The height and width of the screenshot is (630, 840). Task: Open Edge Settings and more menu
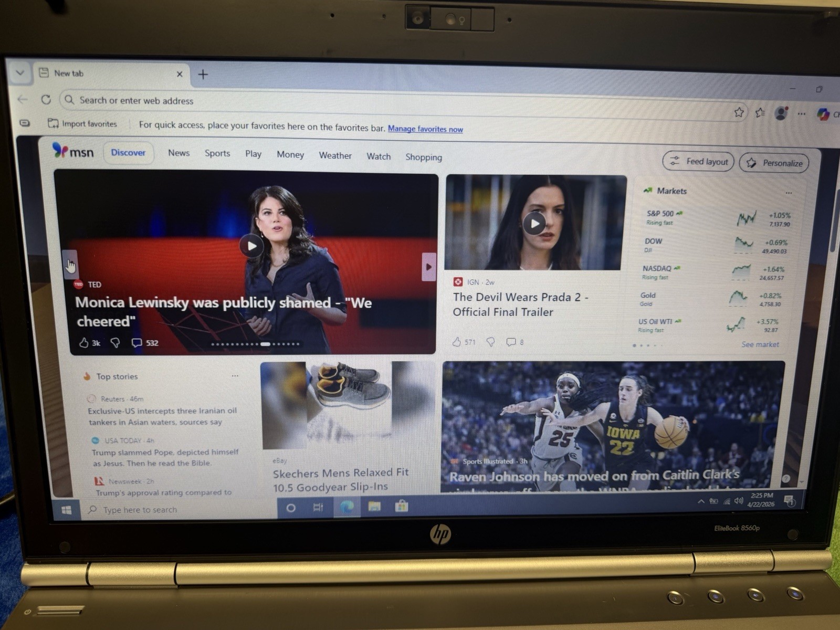tap(801, 113)
